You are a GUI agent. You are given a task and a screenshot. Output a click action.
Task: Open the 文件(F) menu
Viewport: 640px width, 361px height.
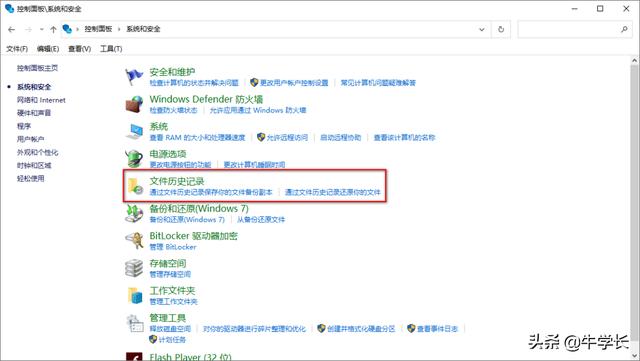point(17,49)
